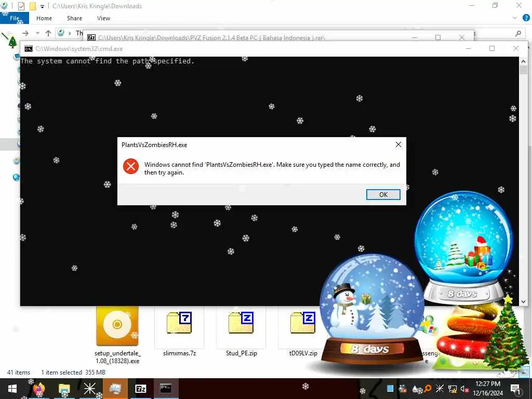
Task: Switch to the Share ribbon tab
Action: click(x=74, y=18)
